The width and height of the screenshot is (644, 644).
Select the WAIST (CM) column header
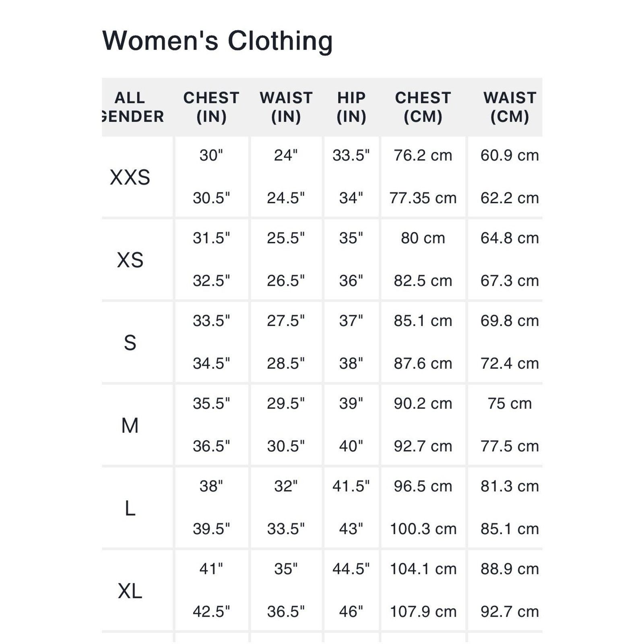point(510,107)
